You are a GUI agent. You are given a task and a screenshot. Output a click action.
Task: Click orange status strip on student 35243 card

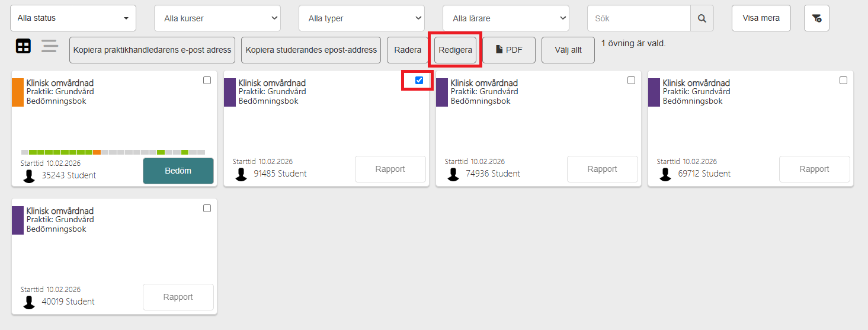pyautogui.click(x=18, y=92)
